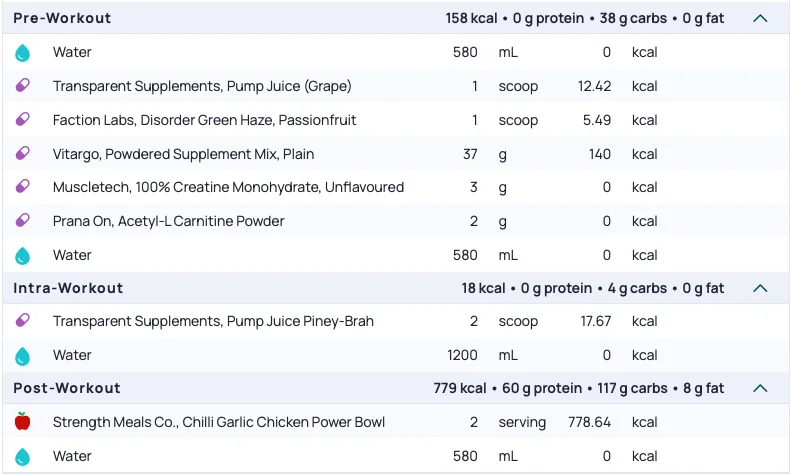The height and width of the screenshot is (474, 790).
Task: Click the pill icon beside Pump Juice (Grape)
Action: (x=23, y=86)
